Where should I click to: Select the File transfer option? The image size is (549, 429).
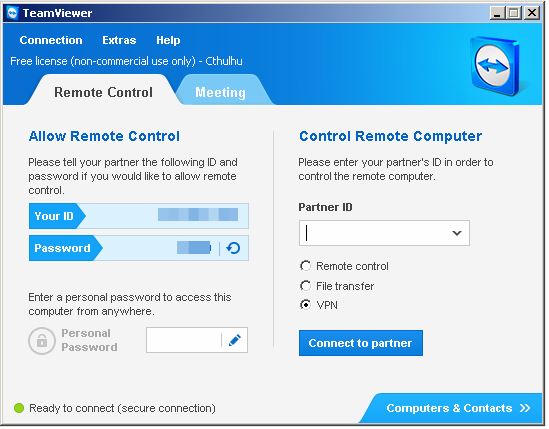(305, 286)
